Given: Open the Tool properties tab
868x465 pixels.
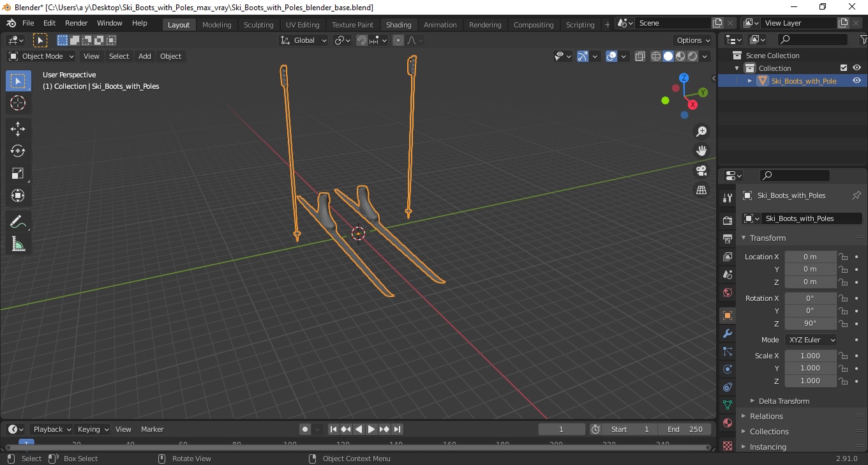Looking at the screenshot, I should (728, 197).
